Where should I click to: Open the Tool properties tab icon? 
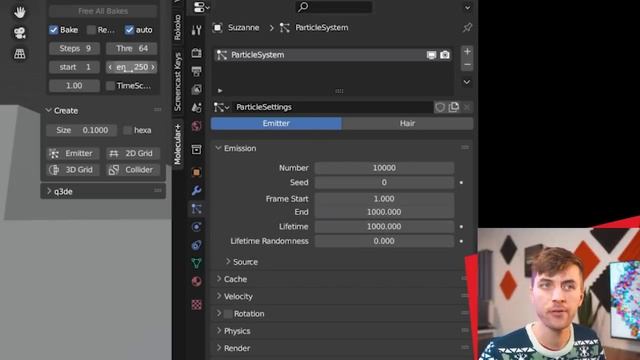196,30
